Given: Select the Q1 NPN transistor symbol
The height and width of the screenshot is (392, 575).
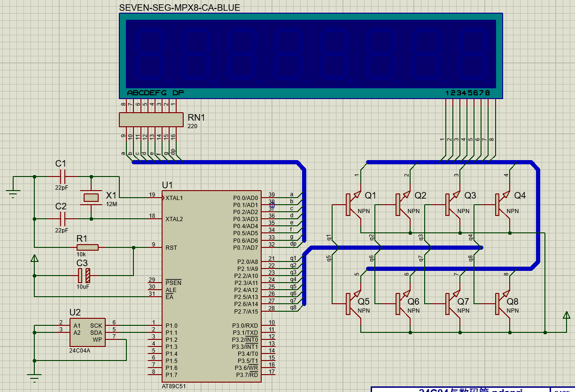Looking at the screenshot, I should coord(354,204).
